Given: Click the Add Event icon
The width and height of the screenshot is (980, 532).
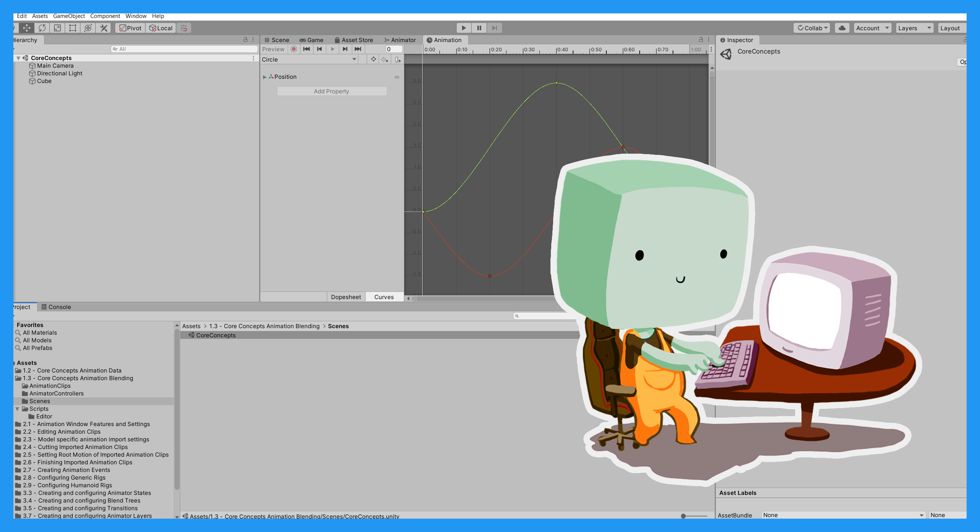Looking at the screenshot, I should point(398,60).
